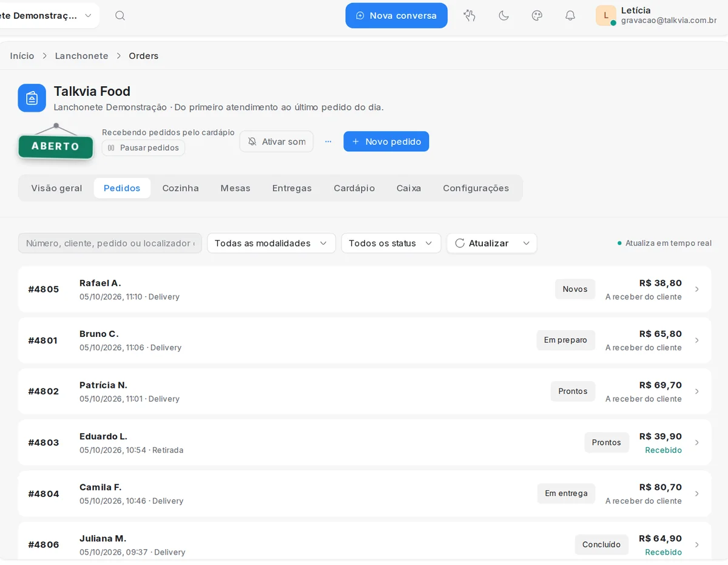This screenshot has width=728, height=565.
Task: Open the search magnifier icon in header
Action: 120,16
